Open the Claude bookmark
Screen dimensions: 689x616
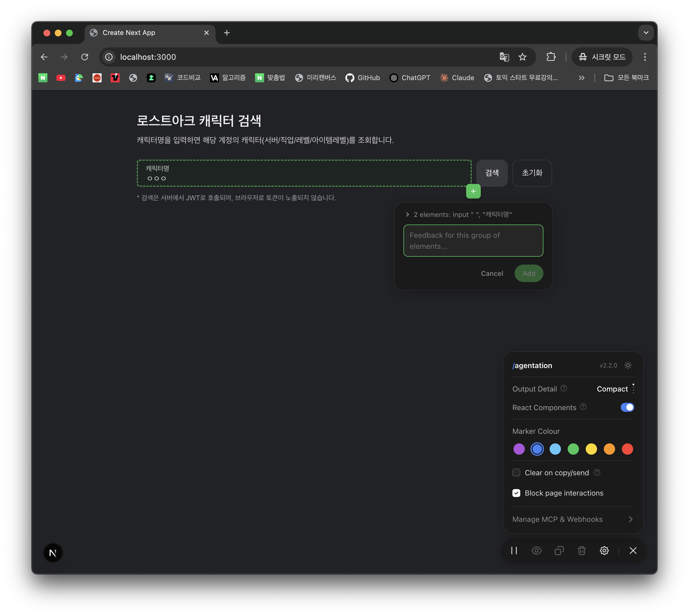(457, 78)
